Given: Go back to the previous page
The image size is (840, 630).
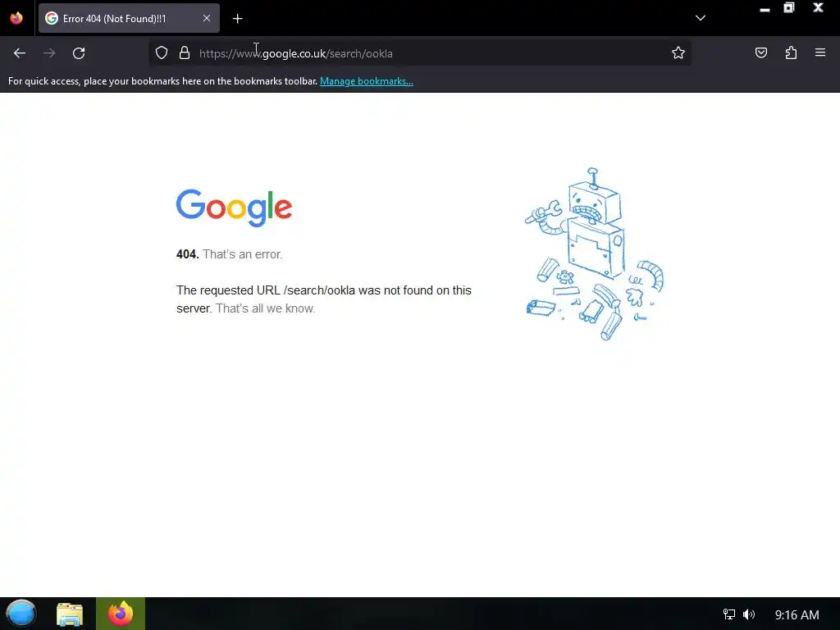Looking at the screenshot, I should click(x=20, y=53).
